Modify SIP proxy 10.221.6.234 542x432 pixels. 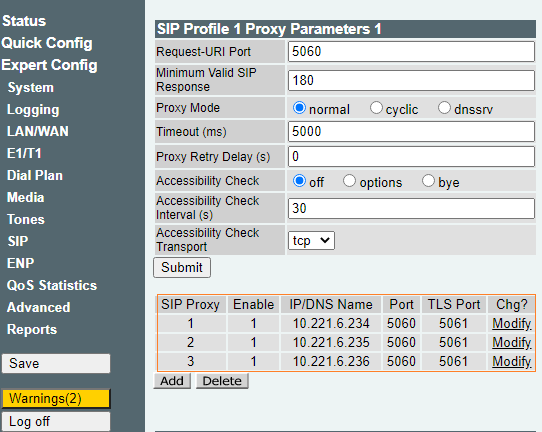coord(512,323)
